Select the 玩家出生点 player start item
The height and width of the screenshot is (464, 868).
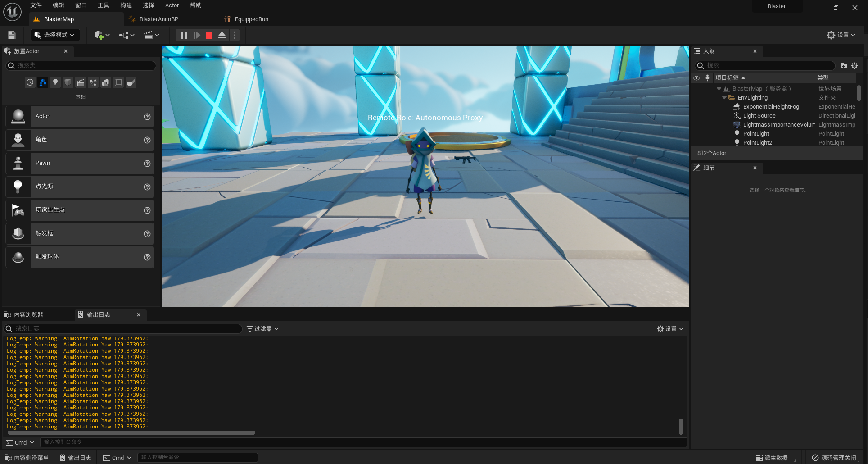click(80, 210)
